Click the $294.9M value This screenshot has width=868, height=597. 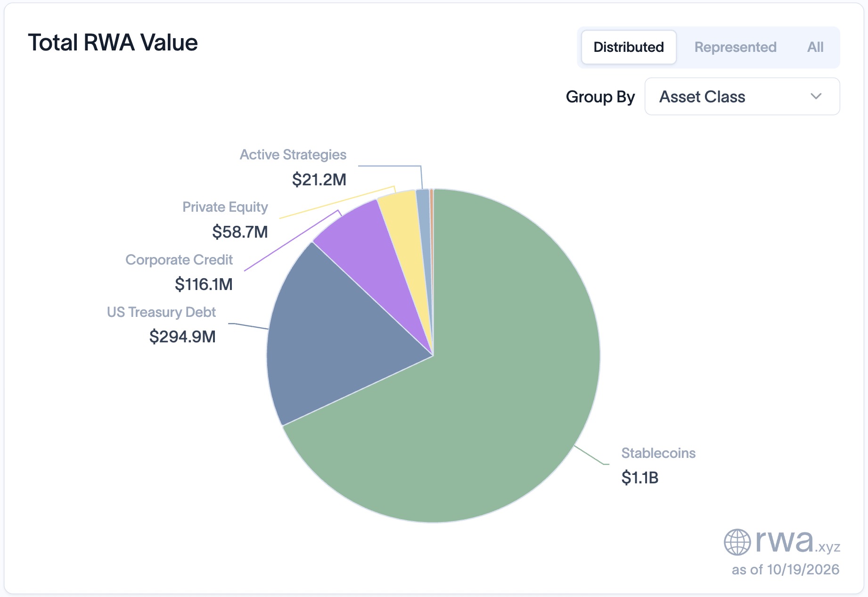tap(182, 337)
